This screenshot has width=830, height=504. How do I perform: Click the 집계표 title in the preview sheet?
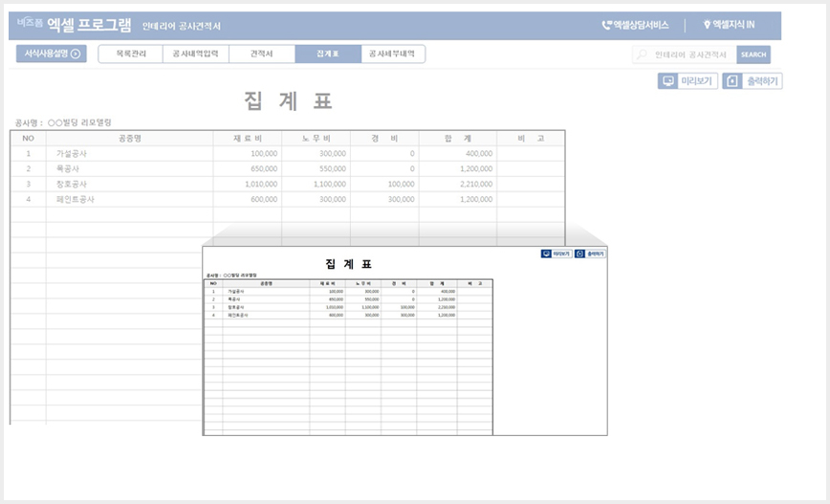[348, 264]
